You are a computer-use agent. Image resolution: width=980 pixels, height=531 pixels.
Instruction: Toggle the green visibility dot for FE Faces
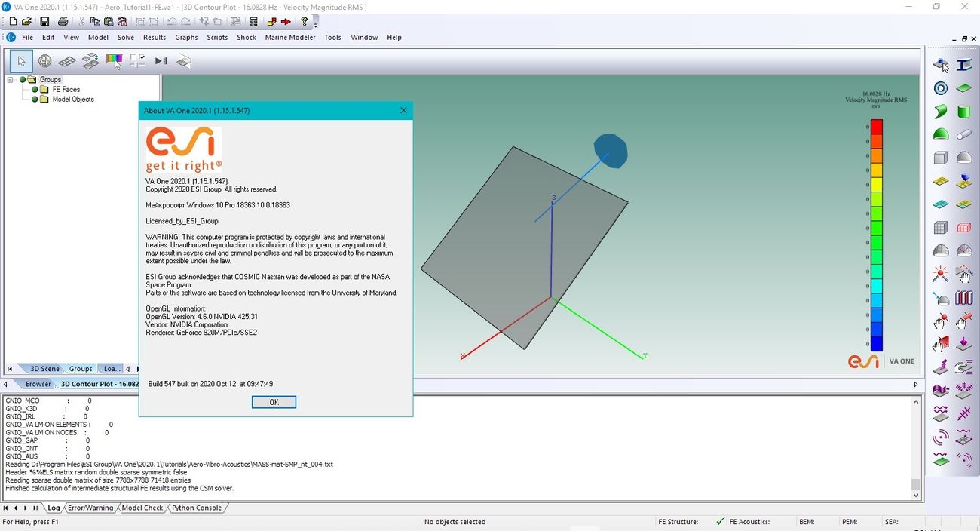click(35, 89)
